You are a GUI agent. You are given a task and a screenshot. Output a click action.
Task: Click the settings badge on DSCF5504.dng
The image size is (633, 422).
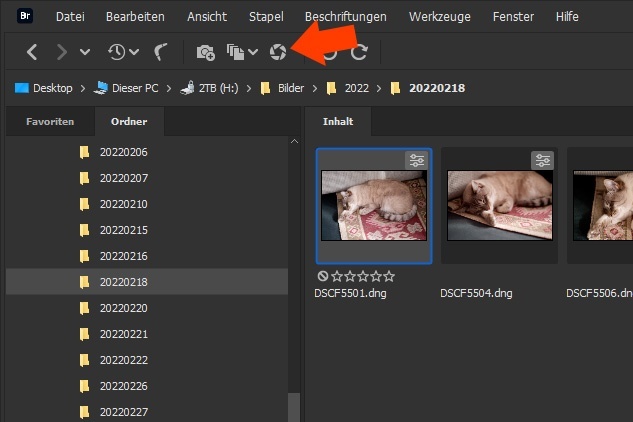pyautogui.click(x=542, y=160)
